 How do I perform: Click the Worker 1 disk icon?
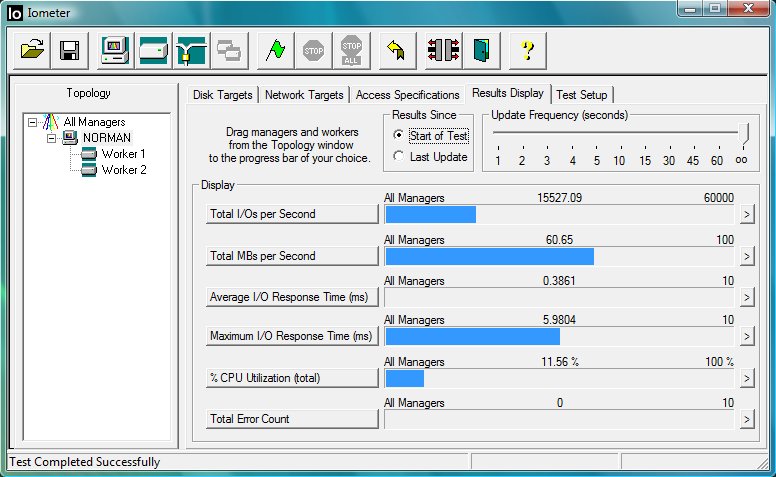89,154
